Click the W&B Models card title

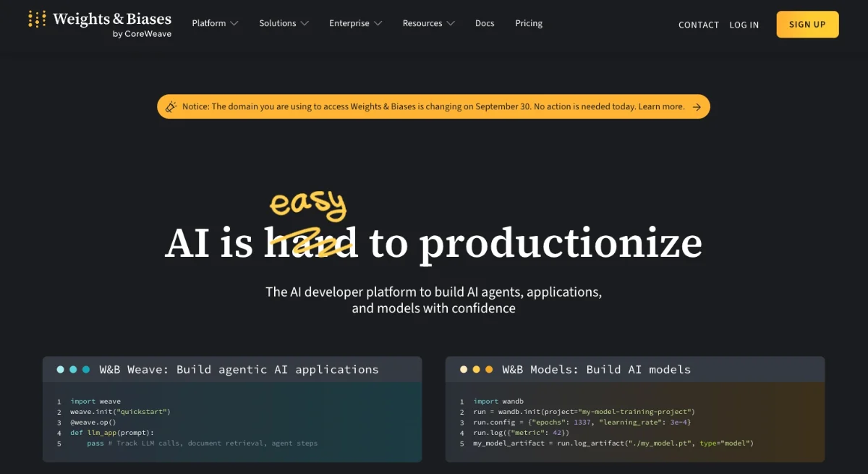click(596, 369)
